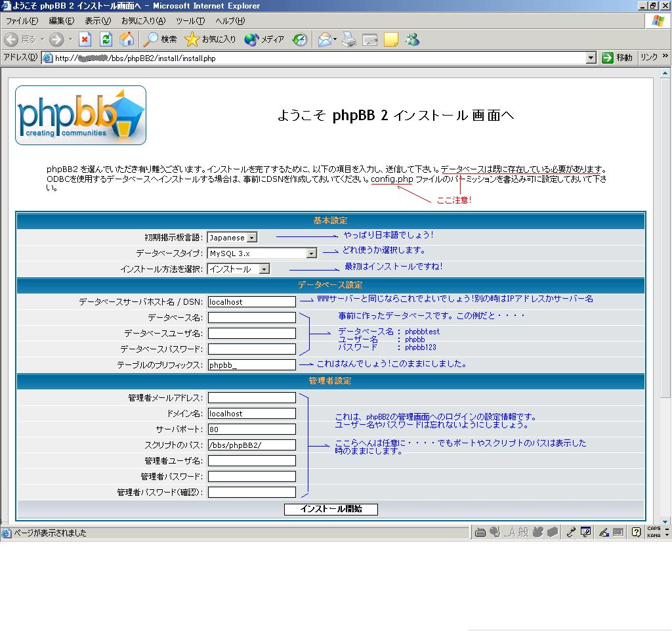Viewport: 672px width, 637px height.
Task: Click the page scrollbar down arrow
Action: [x=665, y=521]
